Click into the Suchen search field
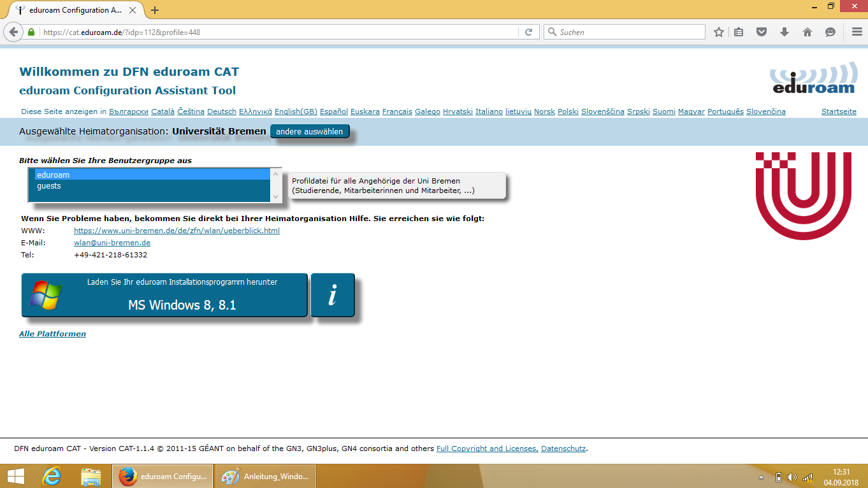Image resolution: width=868 pixels, height=488 pixels. point(628,32)
